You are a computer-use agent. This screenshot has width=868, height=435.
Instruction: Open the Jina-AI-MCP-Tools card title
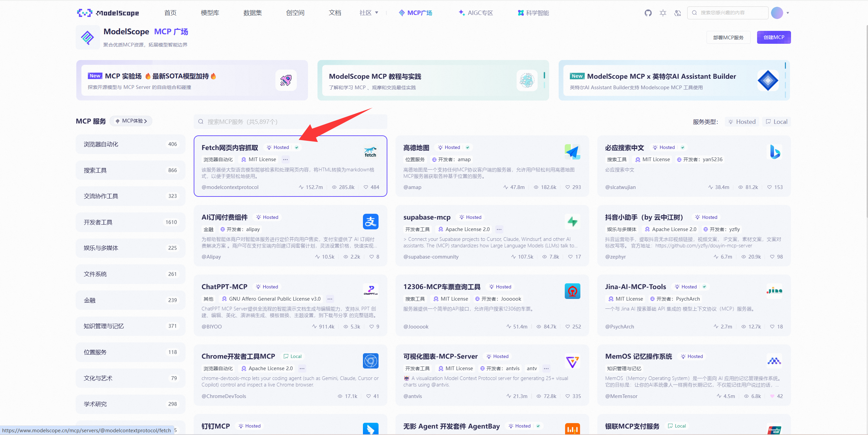pyautogui.click(x=635, y=287)
